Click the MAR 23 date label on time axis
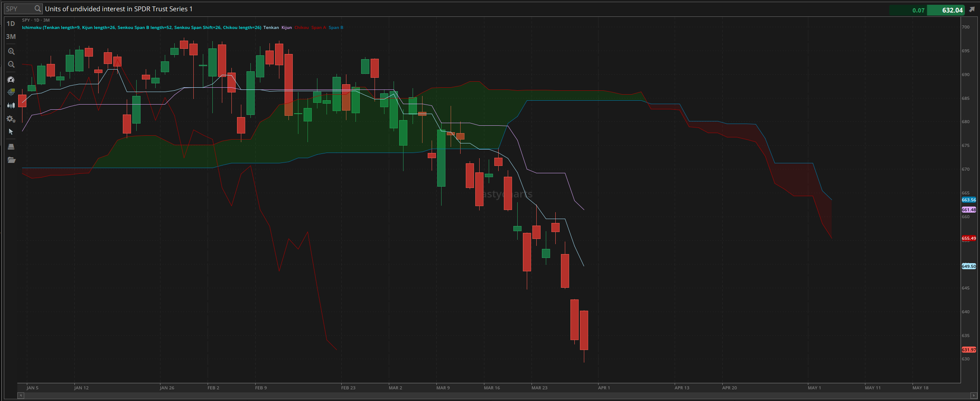 (539, 388)
